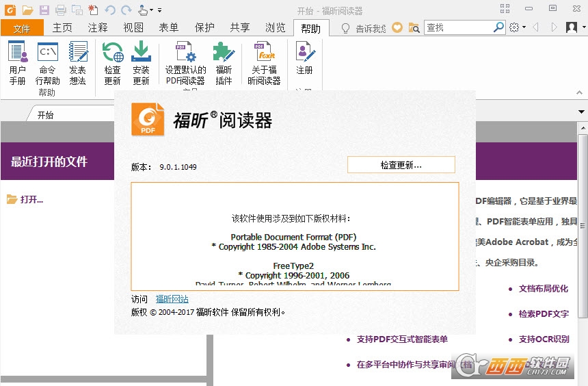Click the FreeType2 copyright line
Image resolution: width=588 pixels, height=386 pixels.
(293, 275)
